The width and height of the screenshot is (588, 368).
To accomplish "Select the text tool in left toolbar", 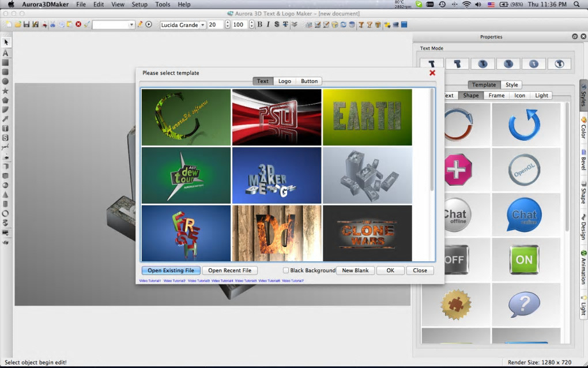I will [x=6, y=52].
